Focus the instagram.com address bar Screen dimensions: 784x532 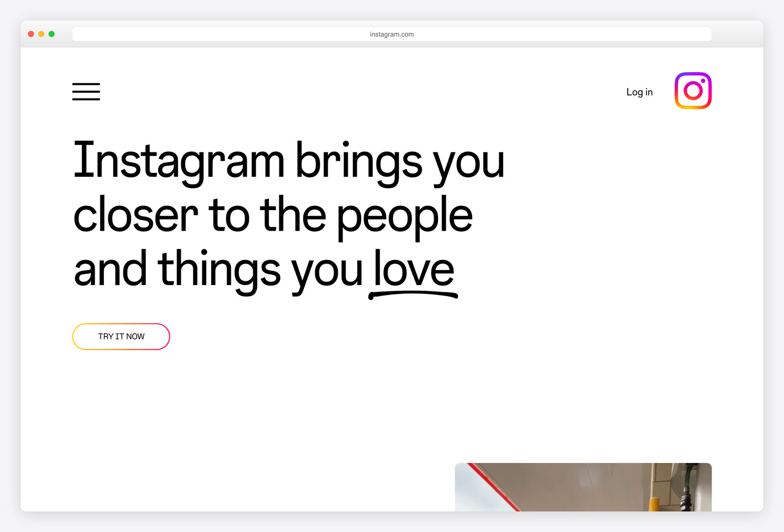(x=392, y=34)
